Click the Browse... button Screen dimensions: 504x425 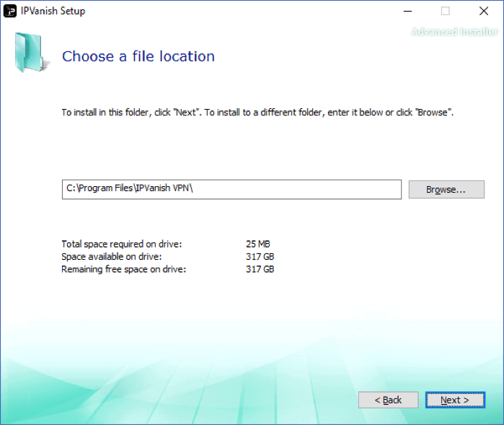pyautogui.click(x=446, y=189)
